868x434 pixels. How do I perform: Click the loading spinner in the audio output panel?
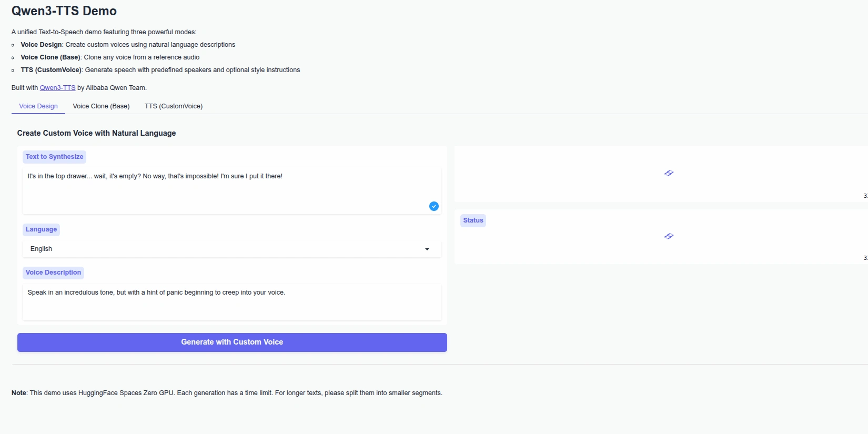coord(669,173)
